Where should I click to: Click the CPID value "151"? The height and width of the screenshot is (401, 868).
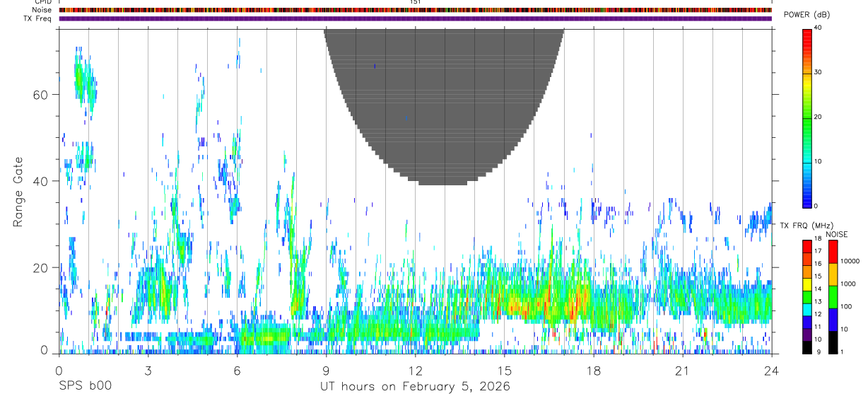(x=415, y=2)
